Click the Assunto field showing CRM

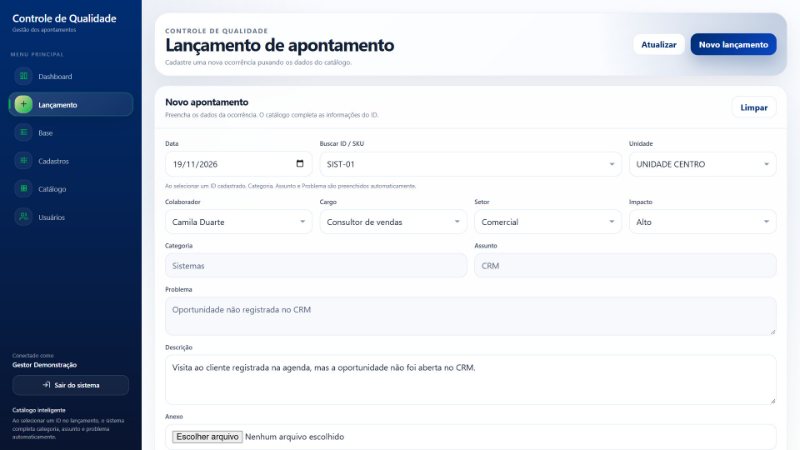[x=625, y=266]
